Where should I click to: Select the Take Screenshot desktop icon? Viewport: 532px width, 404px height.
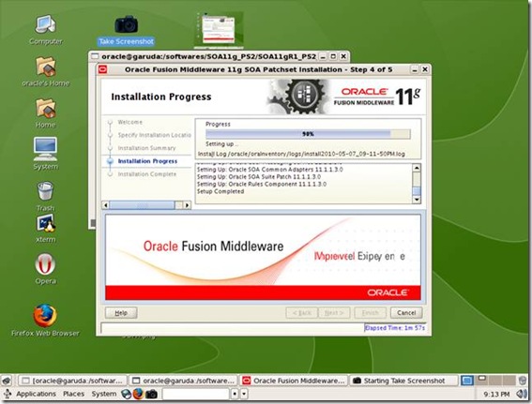tap(127, 31)
